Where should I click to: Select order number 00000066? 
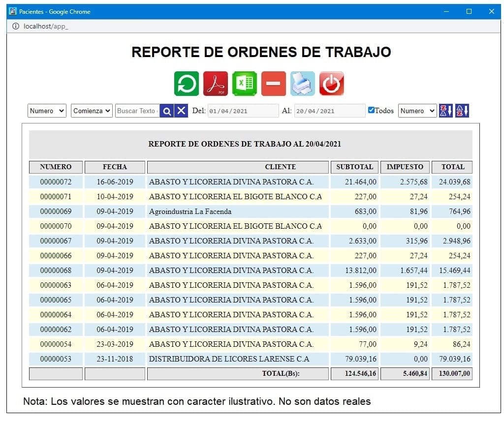tap(56, 256)
